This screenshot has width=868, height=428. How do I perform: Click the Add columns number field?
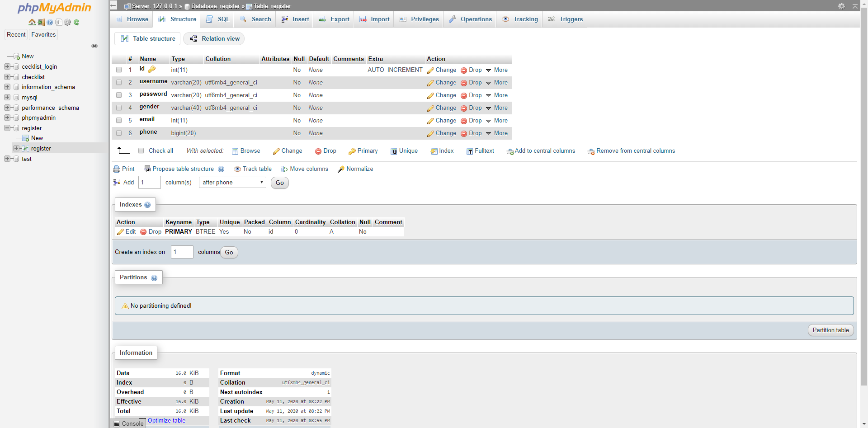point(149,183)
